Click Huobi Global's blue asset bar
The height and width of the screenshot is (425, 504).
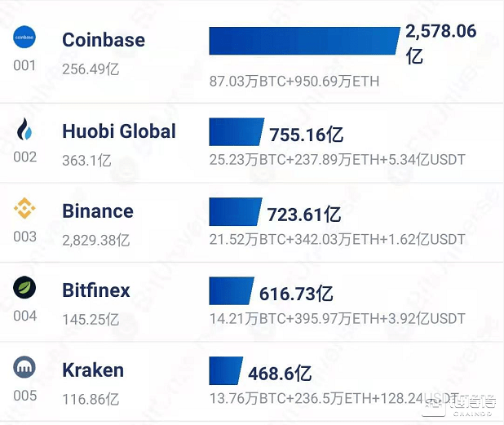click(x=237, y=132)
